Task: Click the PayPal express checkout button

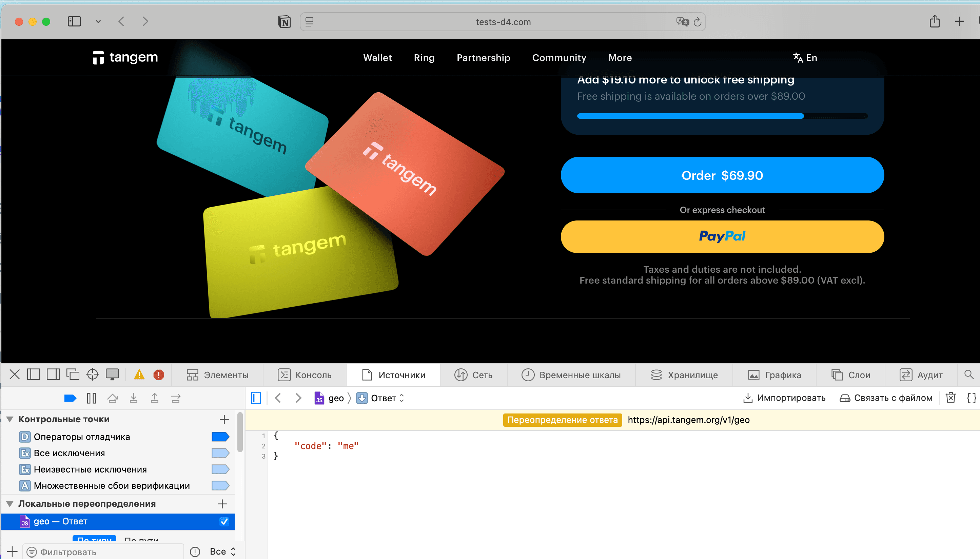Action: [x=722, y=236]
